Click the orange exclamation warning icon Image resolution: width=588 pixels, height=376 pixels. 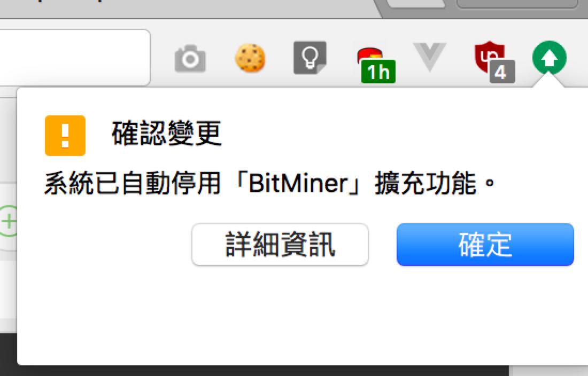point(65,136)
